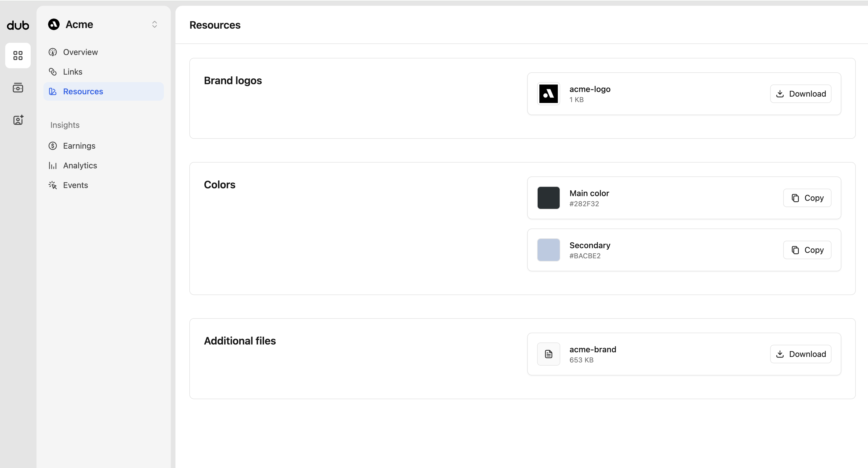Image resolution: width=868 pixels, height=468 pixels.
Task: Expand the Acme workspace switcher chevrons
Action: (x=155, y=24)
